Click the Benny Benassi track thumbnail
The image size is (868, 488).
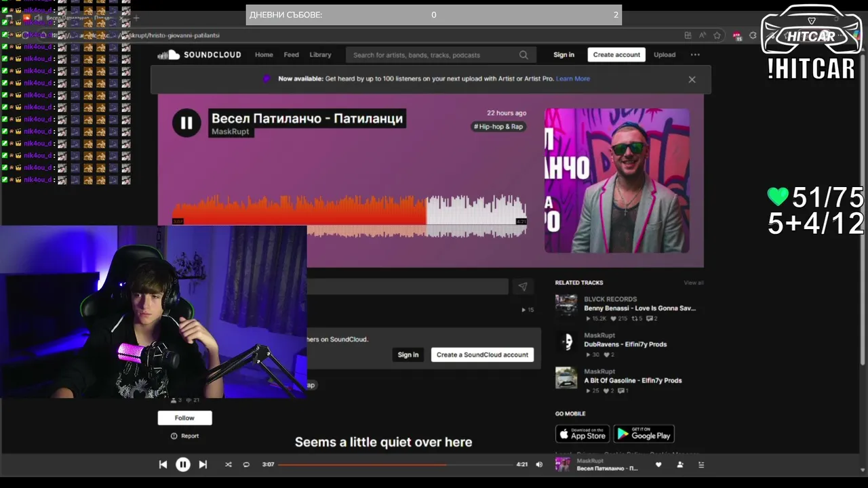(x=566, y=306)
